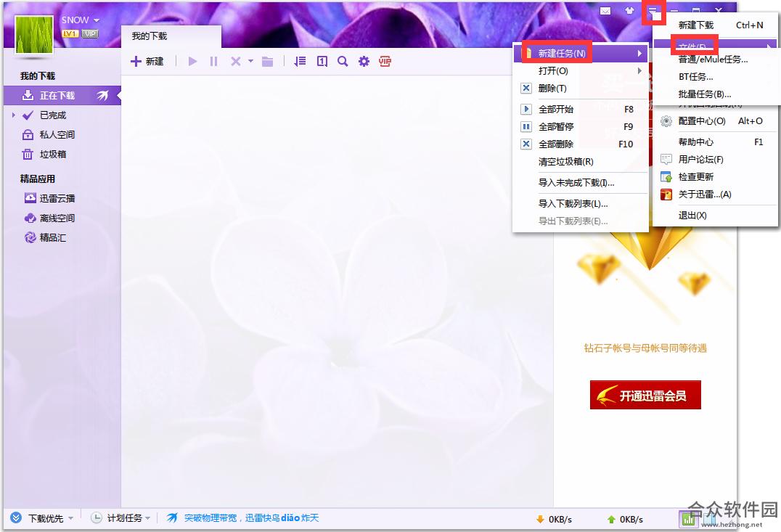This screenshot has height=532, width=781.
Task: Click the swallow icon on the 正在下载 row
Action: [102, 95]
